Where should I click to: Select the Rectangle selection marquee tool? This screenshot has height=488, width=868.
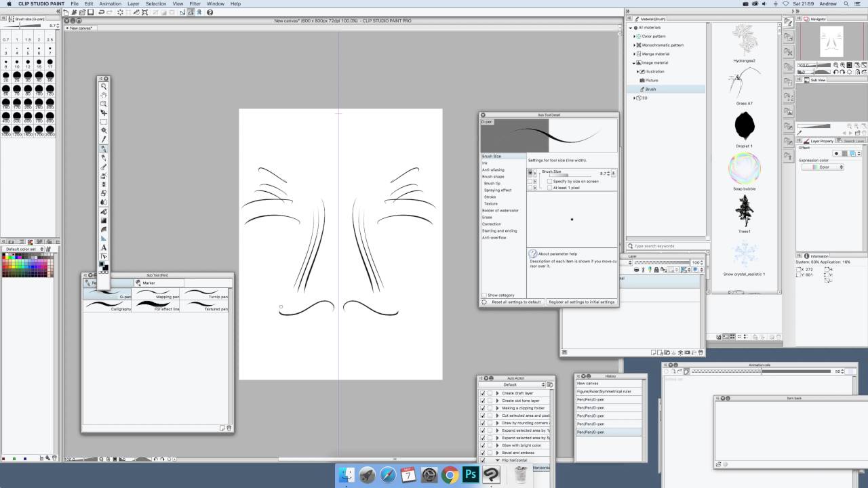(104, 122)
